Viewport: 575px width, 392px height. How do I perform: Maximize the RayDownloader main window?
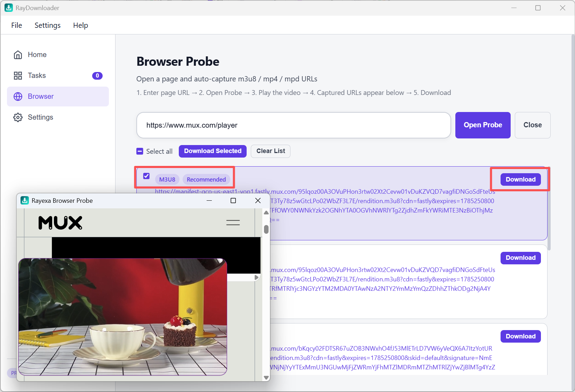point(538,8)
